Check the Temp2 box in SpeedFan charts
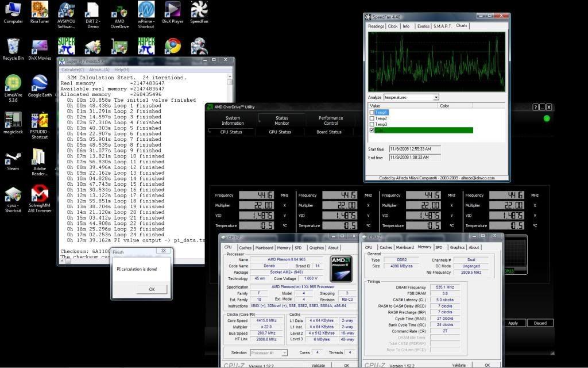The height and width of the screenshot is (368, 588). (372, 118)
